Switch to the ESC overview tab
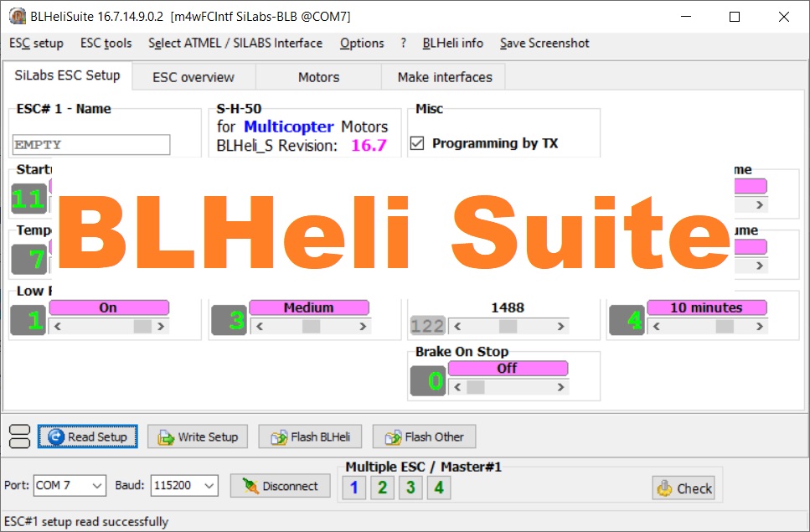This screenshot has width=810, height=532. click(x=193, y=77)
